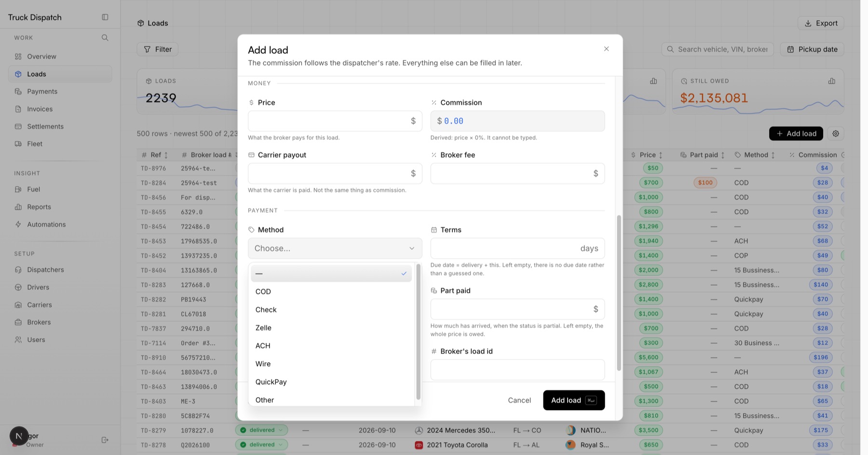868x455 pixels.
Task: Open Fleet section
Action: point(60,144)
